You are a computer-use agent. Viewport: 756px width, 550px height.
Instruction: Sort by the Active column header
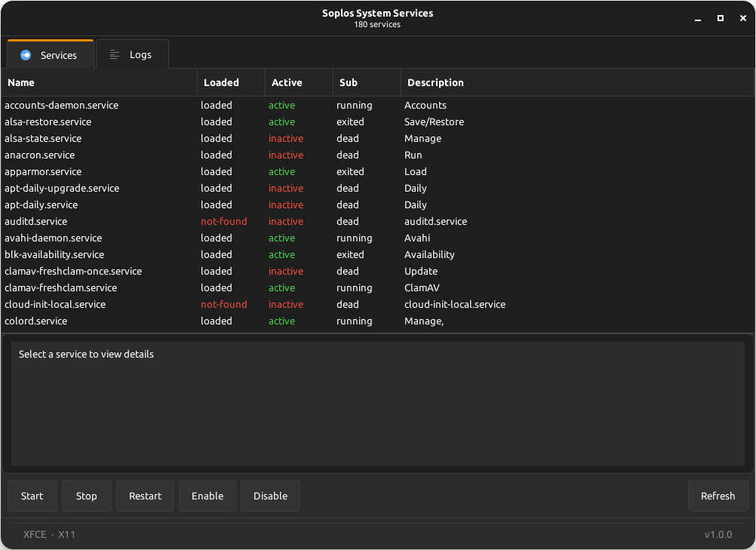[299, 82]
